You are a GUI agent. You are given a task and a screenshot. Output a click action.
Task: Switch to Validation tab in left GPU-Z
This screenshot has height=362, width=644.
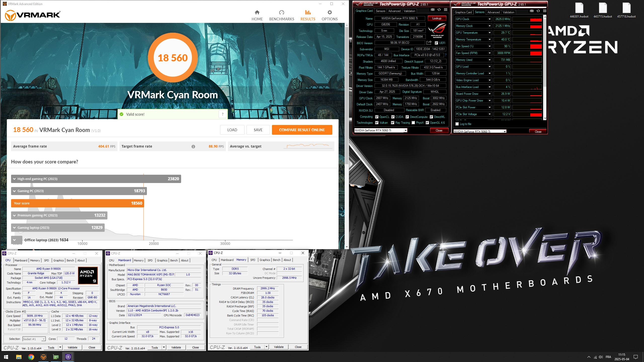tap(409, 11)
